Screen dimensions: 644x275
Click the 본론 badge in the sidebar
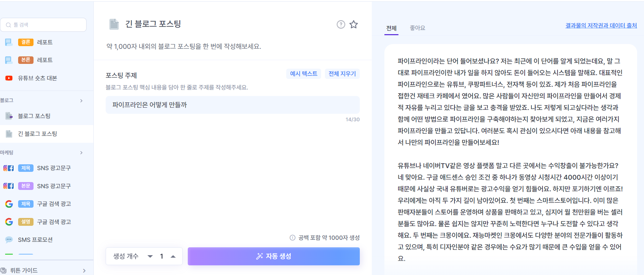(26, 60)
